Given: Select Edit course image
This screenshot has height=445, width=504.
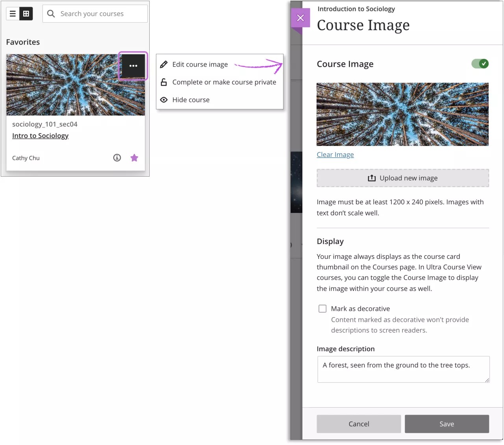Looking at the screenshot, I should 200,64.
